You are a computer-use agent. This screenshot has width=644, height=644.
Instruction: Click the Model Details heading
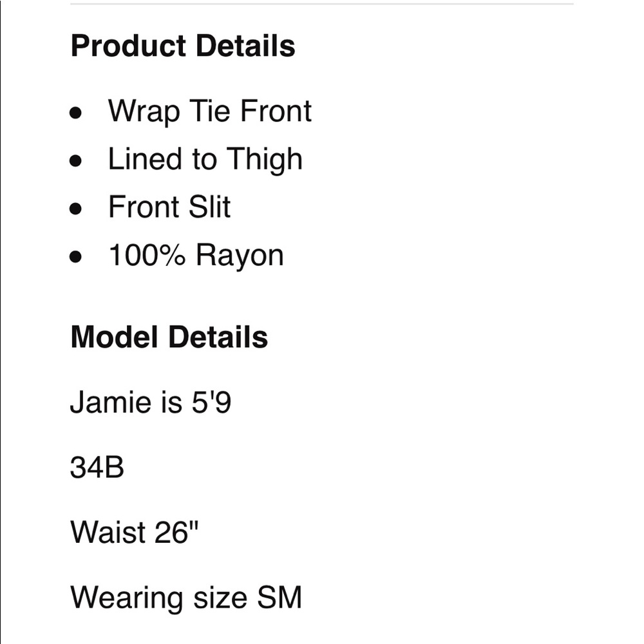click(x=169, y=337)
